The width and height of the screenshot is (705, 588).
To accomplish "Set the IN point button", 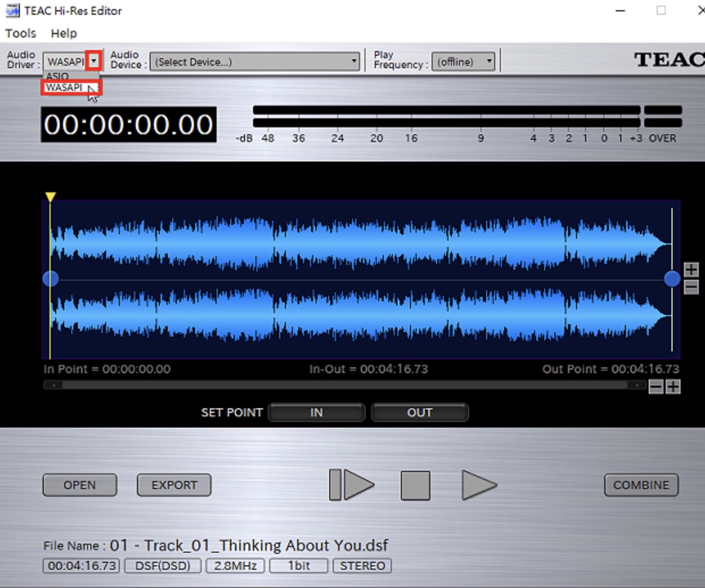I will (316, 412).
